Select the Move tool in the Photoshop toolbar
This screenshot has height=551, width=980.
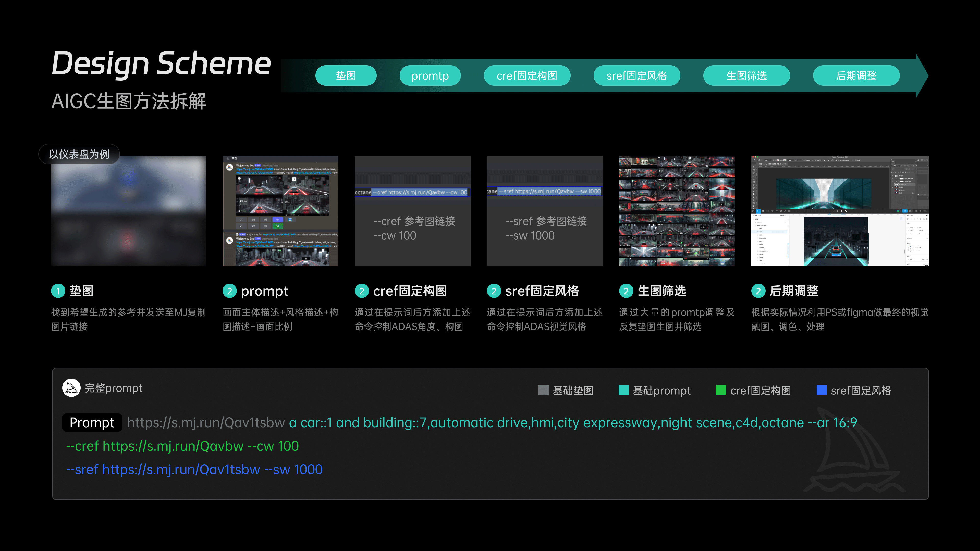click(x=754, y=167)
